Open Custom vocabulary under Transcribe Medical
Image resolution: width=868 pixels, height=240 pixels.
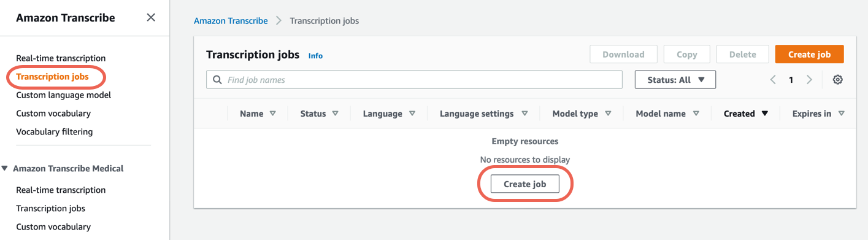(53, 227)
